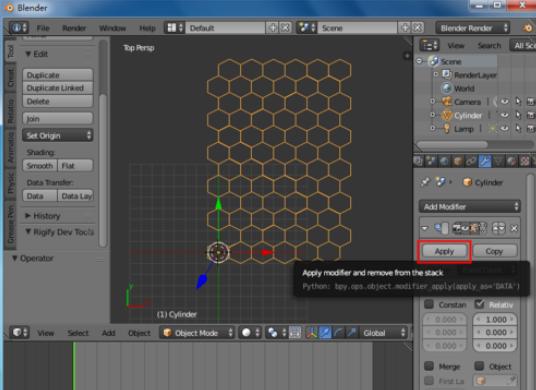Open Texture properties tab checker icon
536x390 pixels.
pos(525,161)
